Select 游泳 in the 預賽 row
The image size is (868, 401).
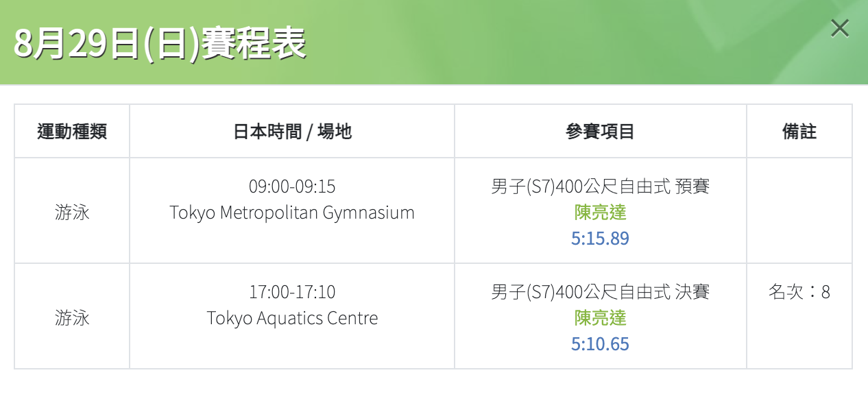pyautogui.click(x=72, y=212)
